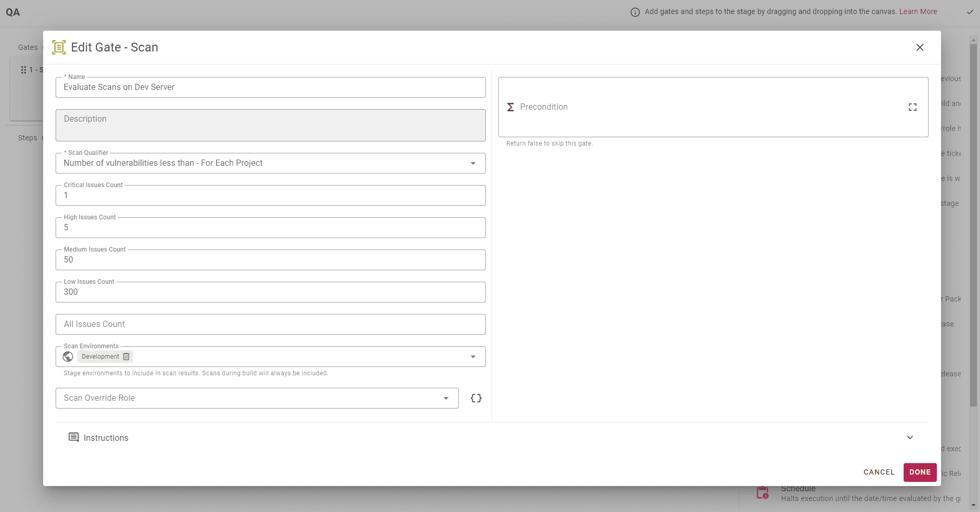Expand the Precondition editor to fullscreen

pyautogui.click(x=913, y=107)
